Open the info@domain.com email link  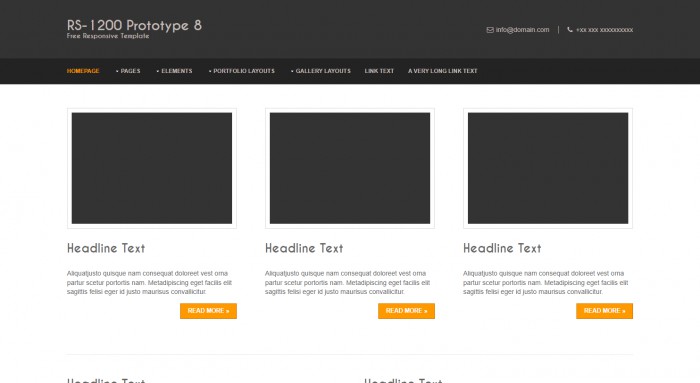(x=522, y=30)
